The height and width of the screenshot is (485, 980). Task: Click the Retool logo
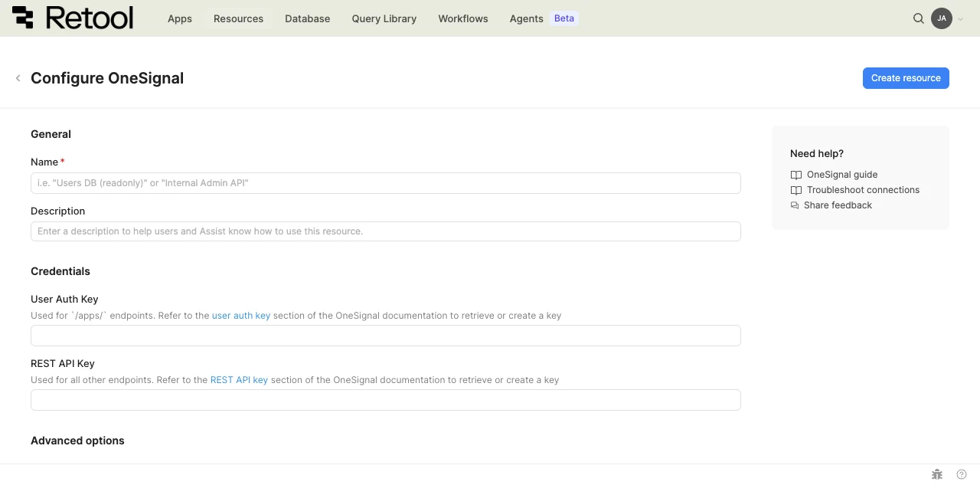[x=73, y=18]
